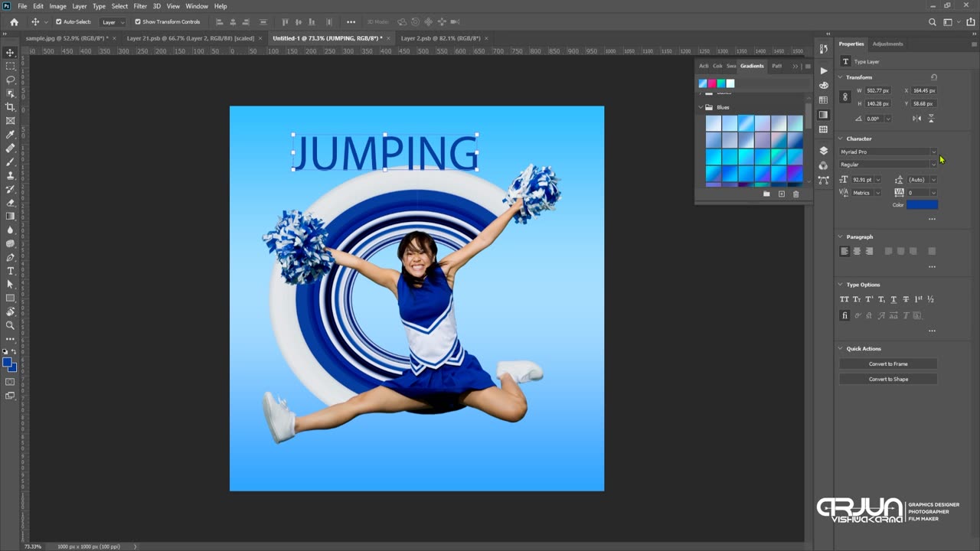Screen dimensions: 980x551
Task: Delete gradient with the trash icon
Action: coord(795,194)
